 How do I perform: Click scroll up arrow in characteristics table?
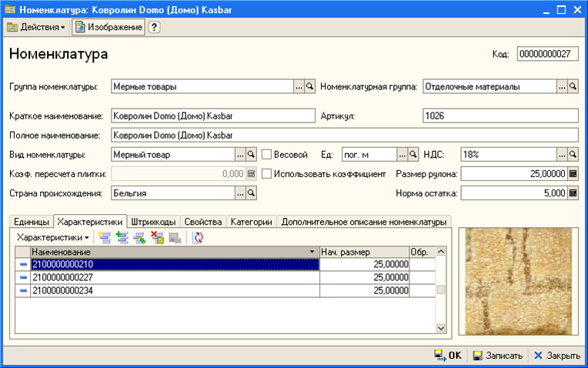[441, 252]
